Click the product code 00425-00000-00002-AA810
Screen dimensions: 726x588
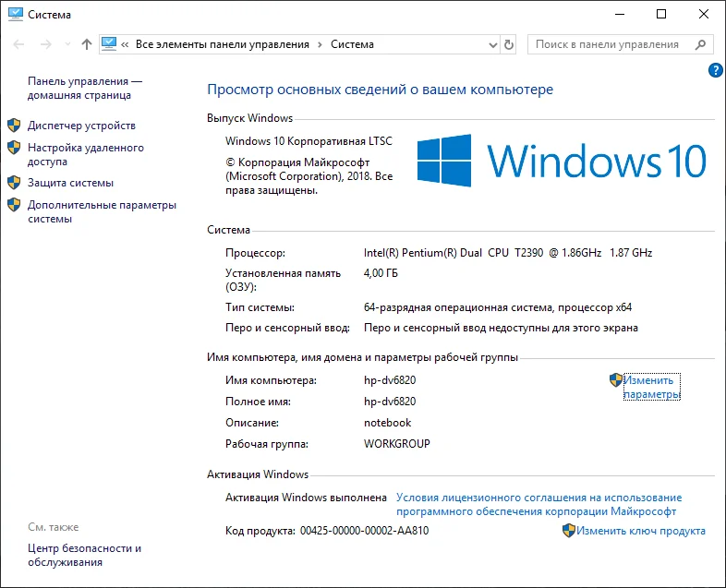pos(365,531)
